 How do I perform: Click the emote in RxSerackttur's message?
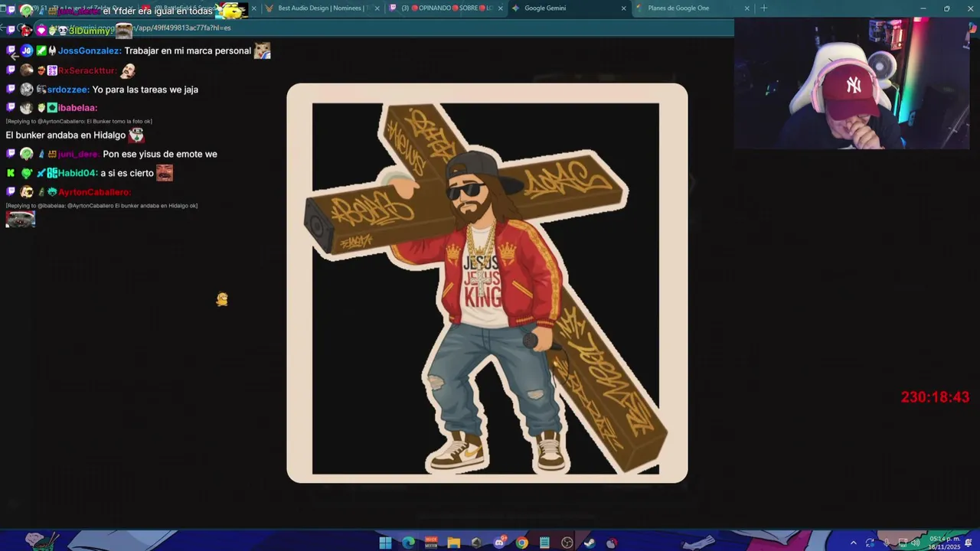click(x=128, y=70)
